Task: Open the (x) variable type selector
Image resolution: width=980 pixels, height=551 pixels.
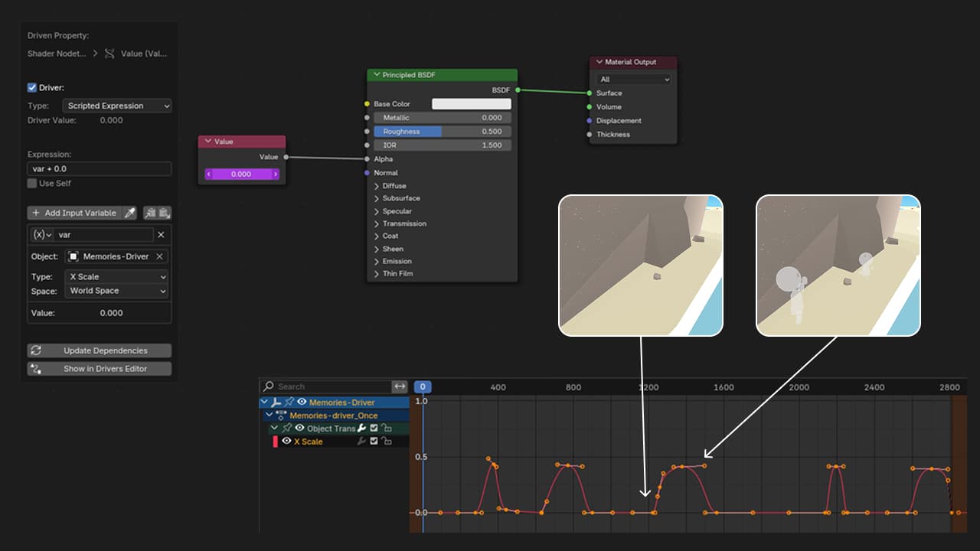Action: click(41, 235)
